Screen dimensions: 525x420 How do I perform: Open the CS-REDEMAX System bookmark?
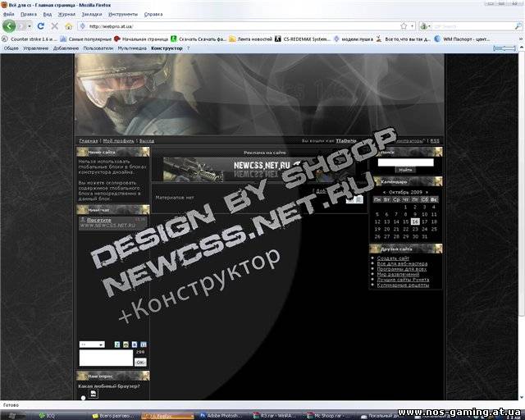click(303, 39)
